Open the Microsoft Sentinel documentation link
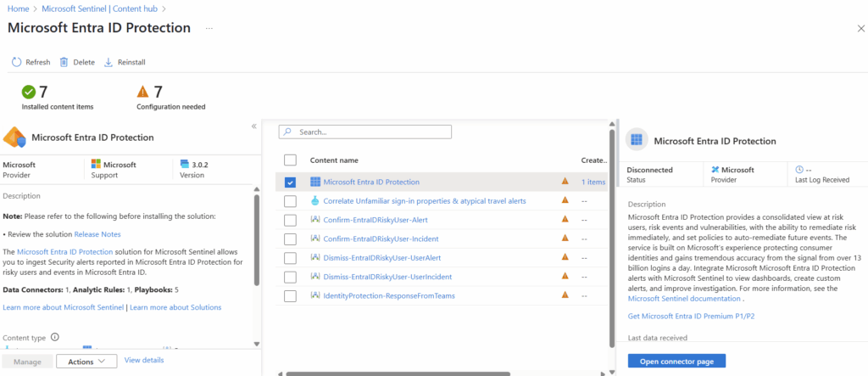Image resolution: width=868 pixels, height=376 pixels. point(684,299)
